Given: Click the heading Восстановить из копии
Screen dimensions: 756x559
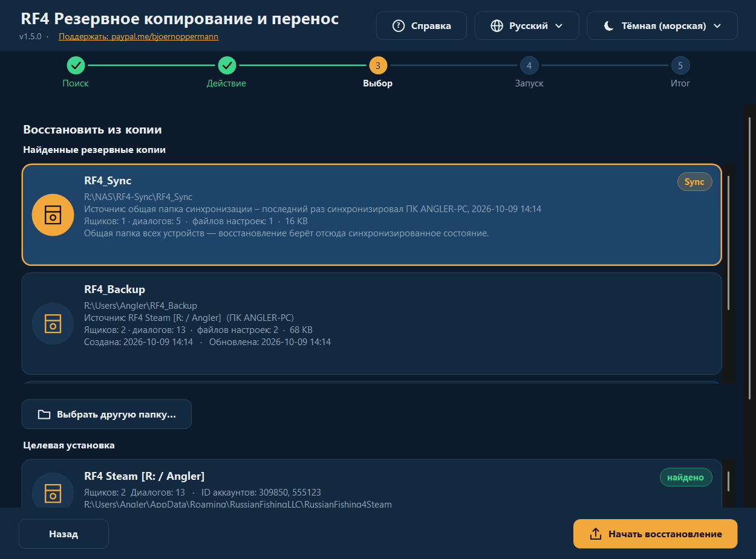Looking at the screenshot, I should pyautogui.click(x=93, y=130).
